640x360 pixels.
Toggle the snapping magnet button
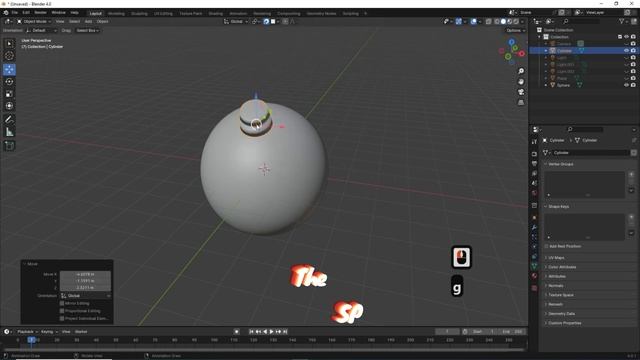pyautogui.click(x=266, y=22)
